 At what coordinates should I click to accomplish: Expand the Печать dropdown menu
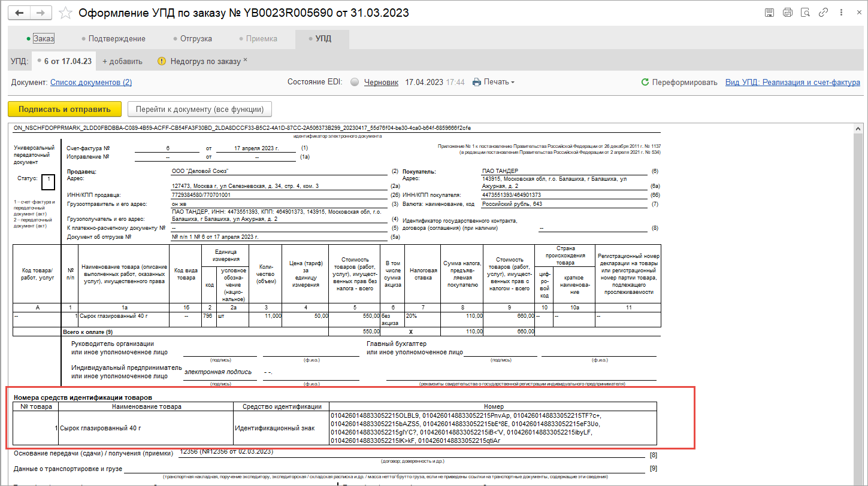pos(494,83)
